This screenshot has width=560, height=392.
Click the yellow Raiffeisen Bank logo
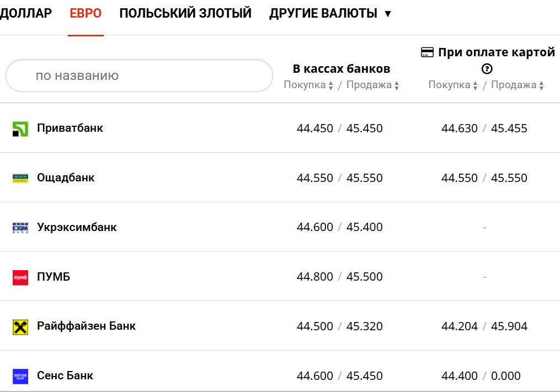[20, 327]
